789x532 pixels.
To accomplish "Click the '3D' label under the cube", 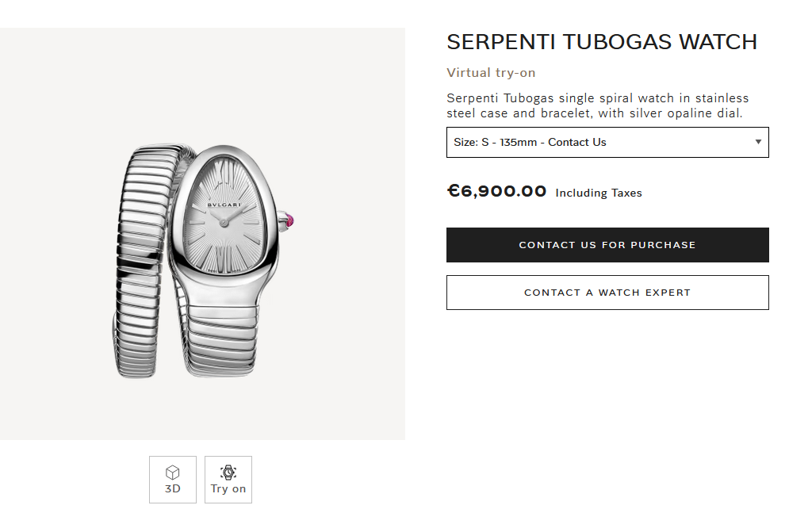I will [172, 489].
